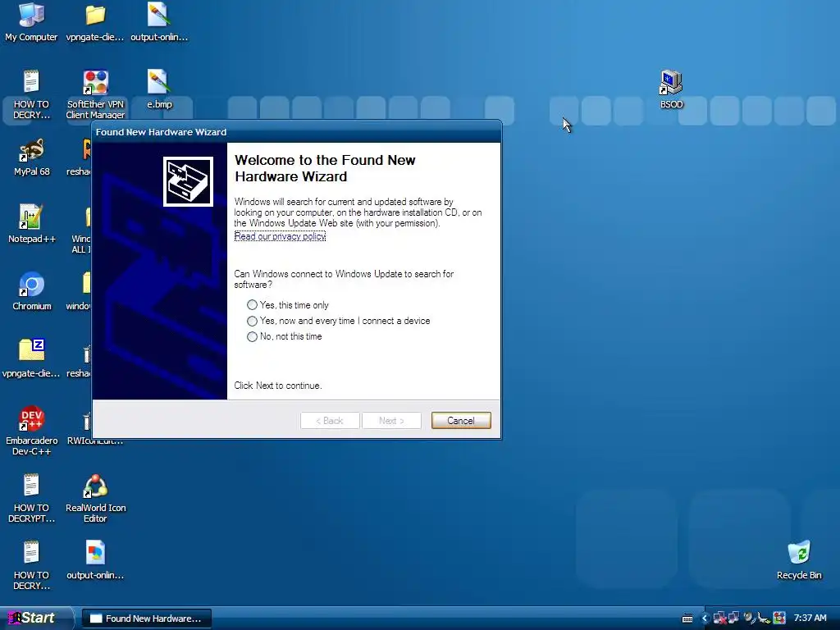Select the vpngate-clie... folder icon
The width and height of the screenshot is (840, 630).
click(x=95, y=22)
